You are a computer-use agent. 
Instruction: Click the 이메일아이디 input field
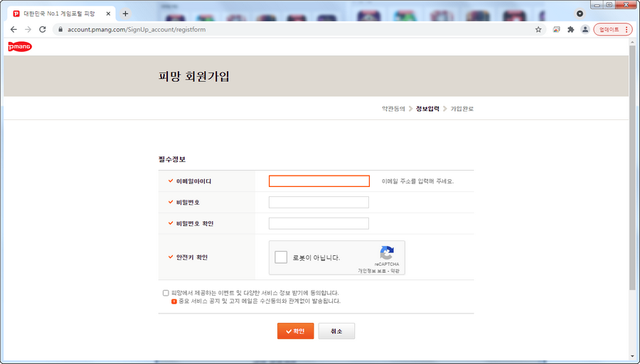[319, 181]
